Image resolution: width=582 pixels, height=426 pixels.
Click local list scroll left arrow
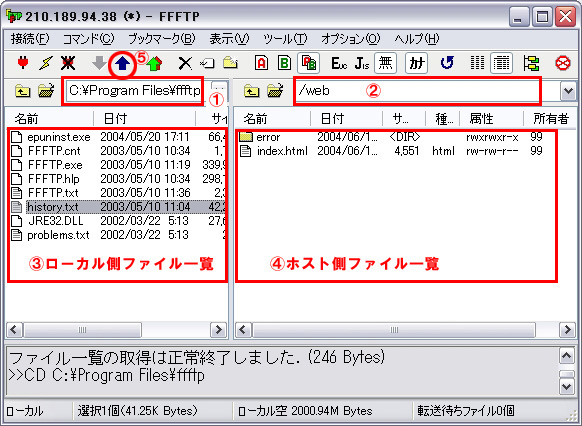point(14,330)
